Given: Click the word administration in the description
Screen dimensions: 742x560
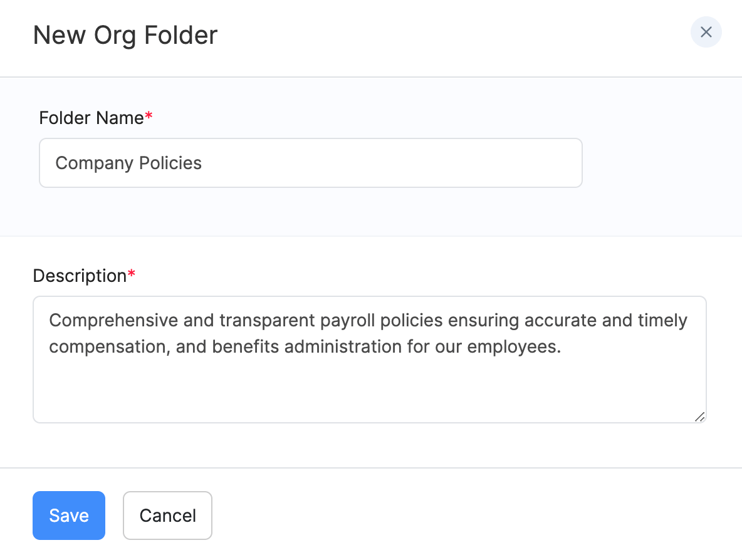Looking at the screenshot, I should click(x=343, y=346).
